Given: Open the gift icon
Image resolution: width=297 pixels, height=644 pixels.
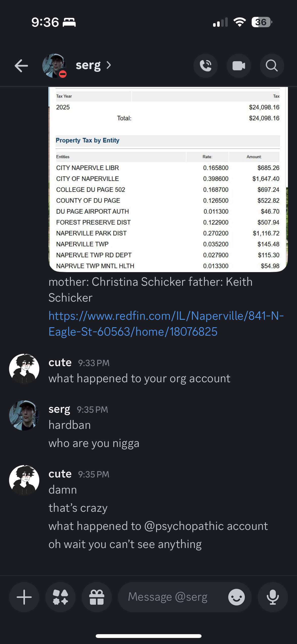Looking at the screenshot, I should click(97, 597).
